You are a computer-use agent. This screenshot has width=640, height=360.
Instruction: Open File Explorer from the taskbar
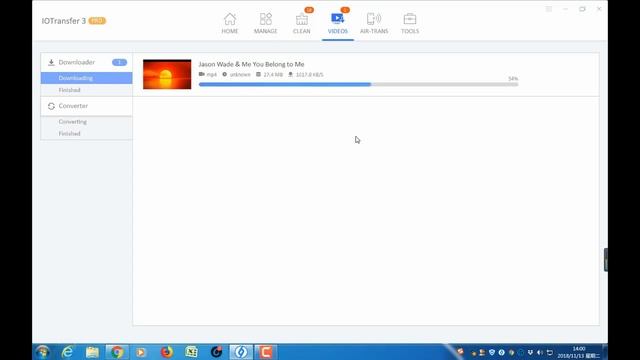point(92,352)
